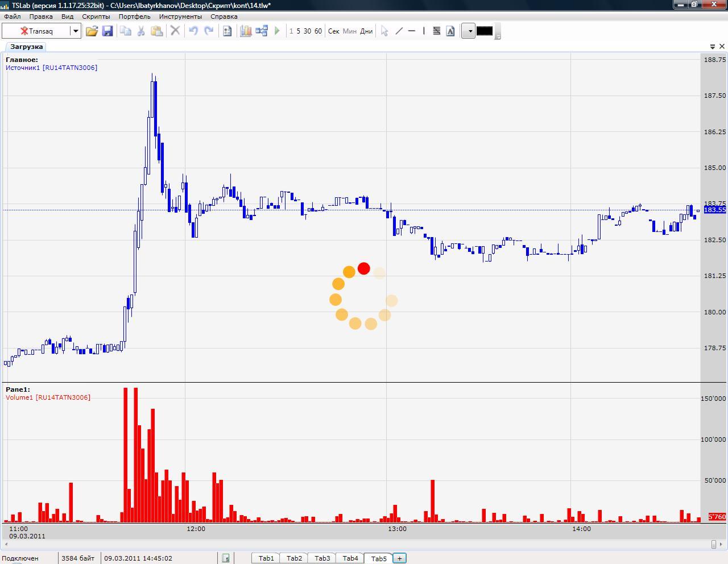Screen dimensions: 728x564
Task: Save the script with the floppy disk icon
Action: pos(107,31)
